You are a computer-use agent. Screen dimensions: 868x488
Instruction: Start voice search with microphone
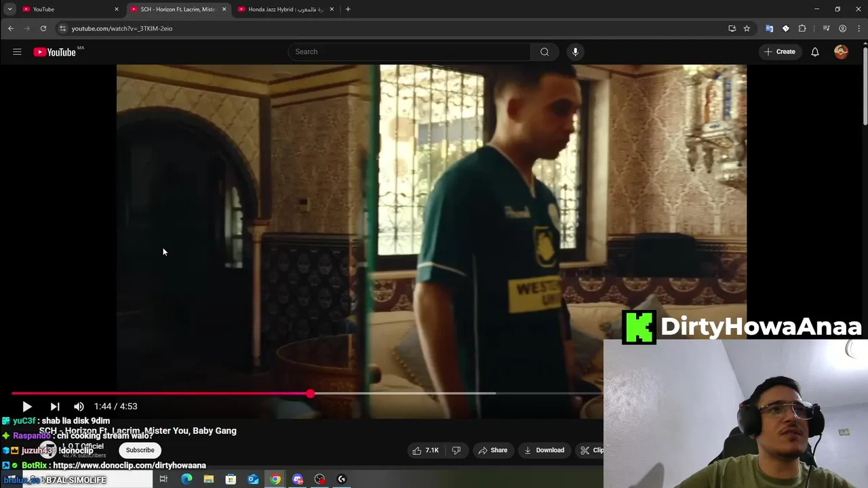(575, 52)
